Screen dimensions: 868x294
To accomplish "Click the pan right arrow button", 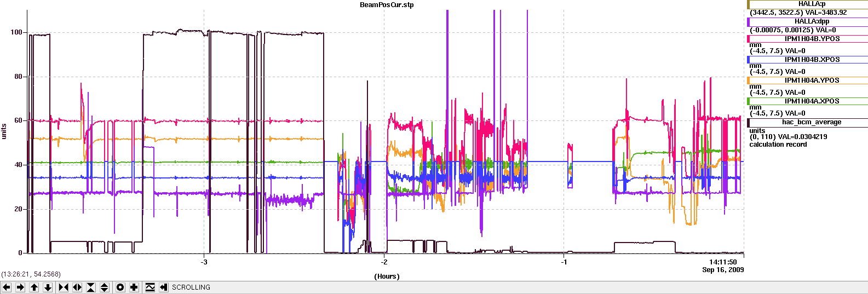I will [x=20, y=287].
